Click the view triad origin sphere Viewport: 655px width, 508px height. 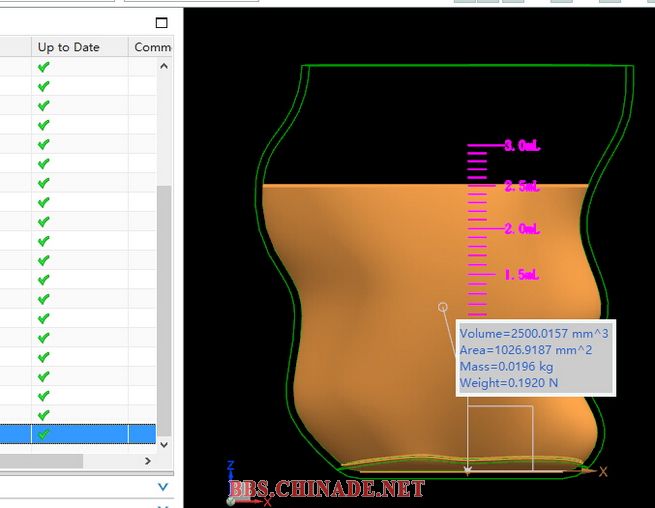231,501
